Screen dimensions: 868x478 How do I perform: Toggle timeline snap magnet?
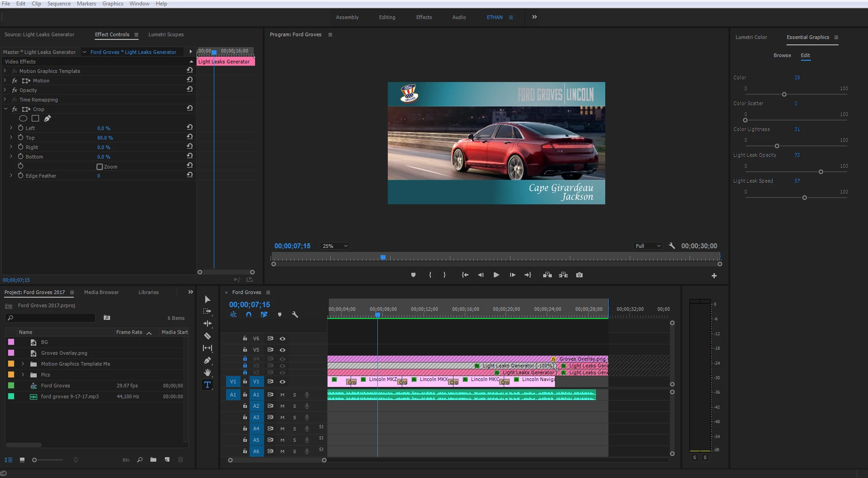(x=249, y=314)
